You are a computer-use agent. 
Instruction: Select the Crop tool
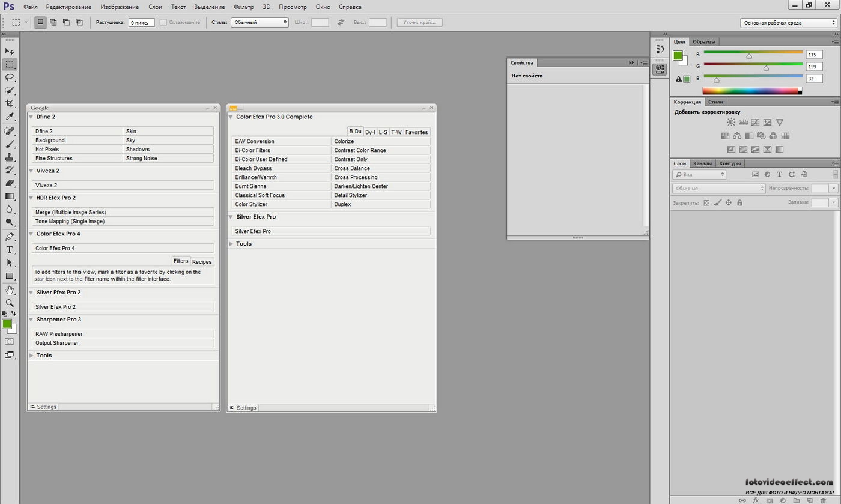click(10, 104)
